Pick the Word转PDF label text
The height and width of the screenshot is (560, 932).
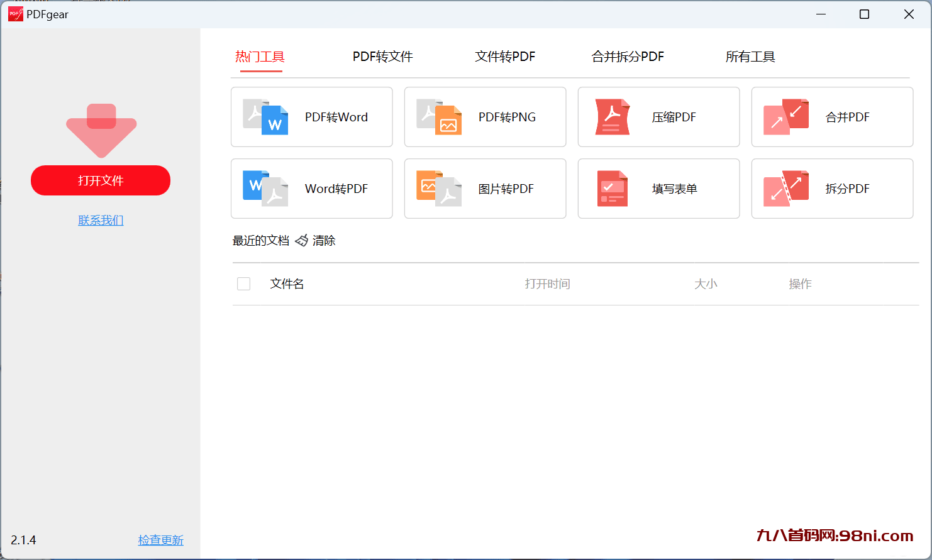point(336,189)
